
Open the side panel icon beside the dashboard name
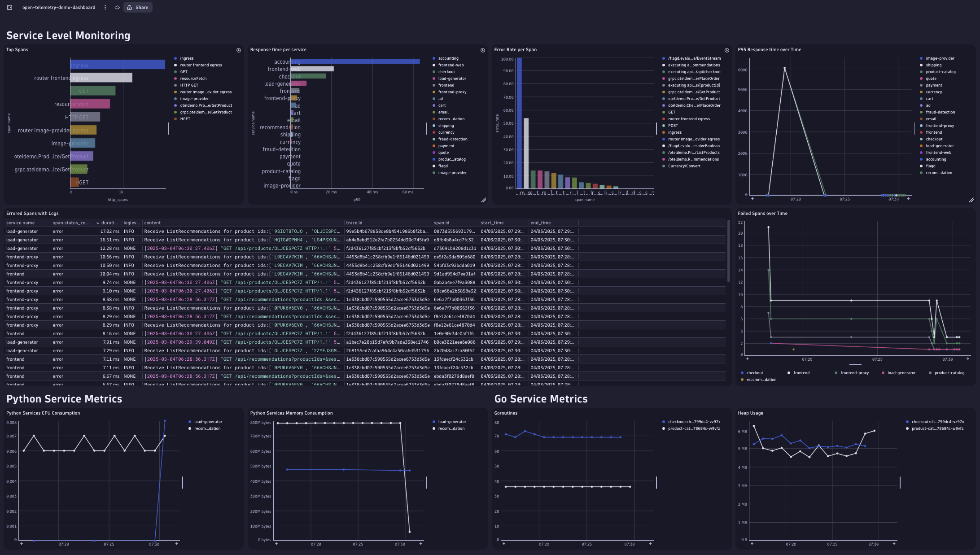tap(9, 7)
